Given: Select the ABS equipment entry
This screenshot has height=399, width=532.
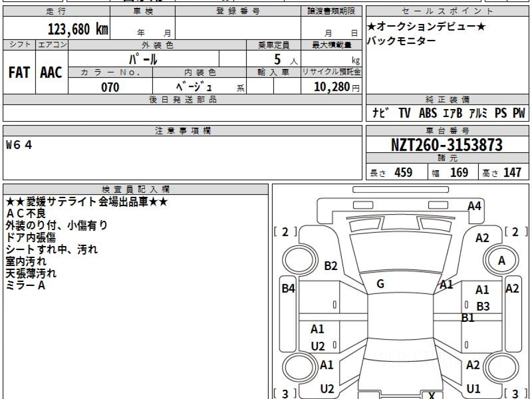Looking at the screenshot, I should (428, 113).
